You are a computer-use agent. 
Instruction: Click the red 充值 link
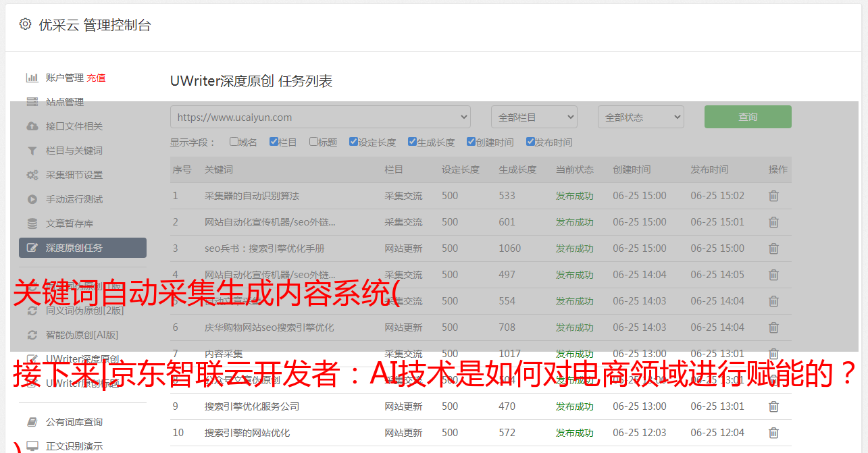tap(96, 78)
